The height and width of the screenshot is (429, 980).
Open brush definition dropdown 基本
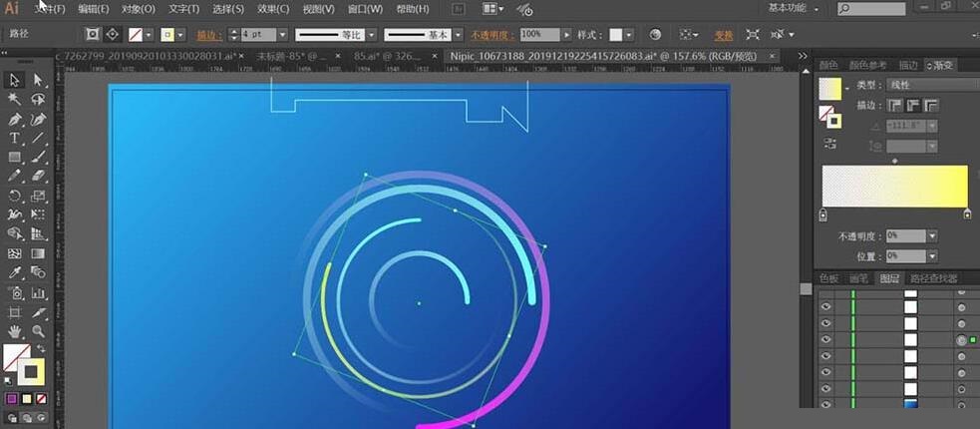(x=459, y=34)
